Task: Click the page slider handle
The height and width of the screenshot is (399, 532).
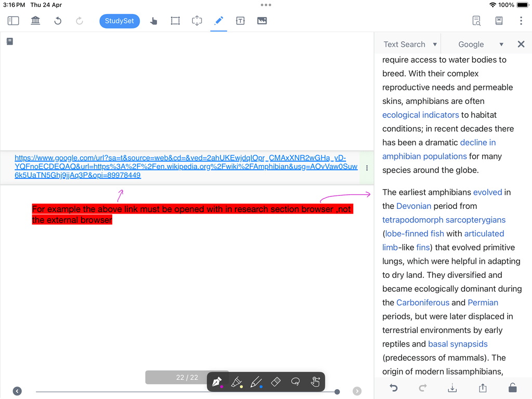Action: (x=337, y=392)
